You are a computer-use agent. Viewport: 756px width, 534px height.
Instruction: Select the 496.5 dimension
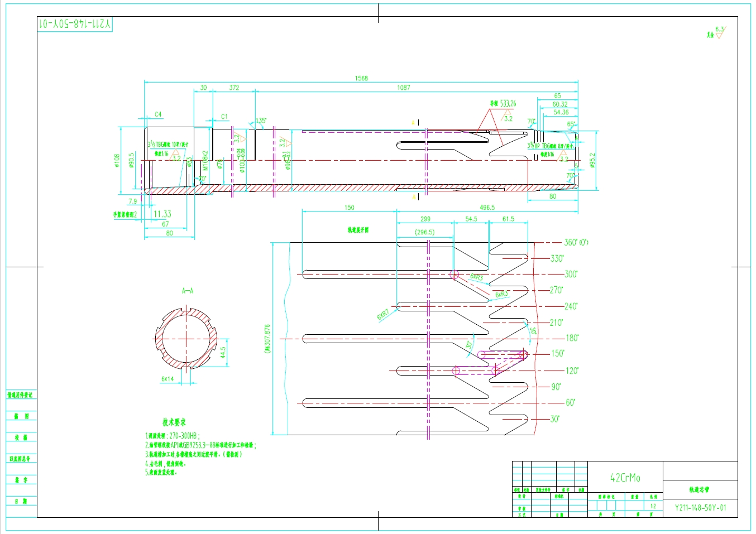tap(487, 208)
